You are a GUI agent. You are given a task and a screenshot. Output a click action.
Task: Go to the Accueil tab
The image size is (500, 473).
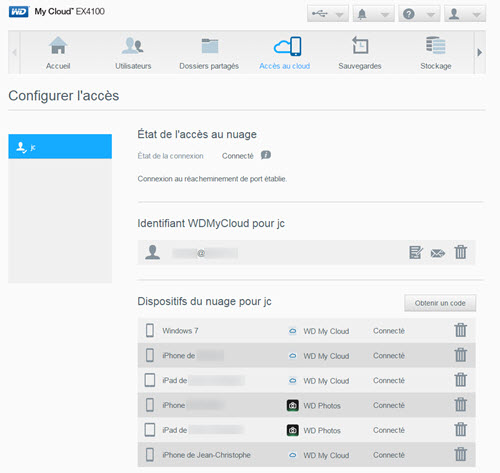click(58, 53)
